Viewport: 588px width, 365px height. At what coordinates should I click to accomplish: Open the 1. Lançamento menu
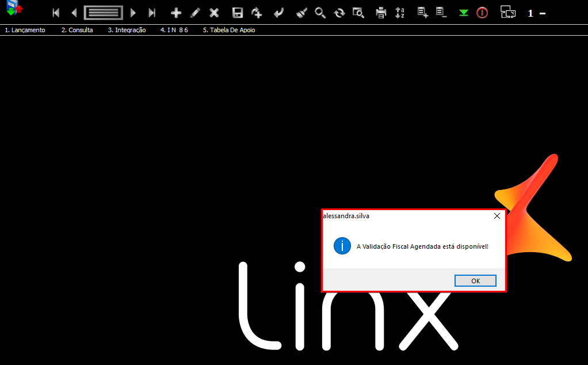click(x=25, y=30)
